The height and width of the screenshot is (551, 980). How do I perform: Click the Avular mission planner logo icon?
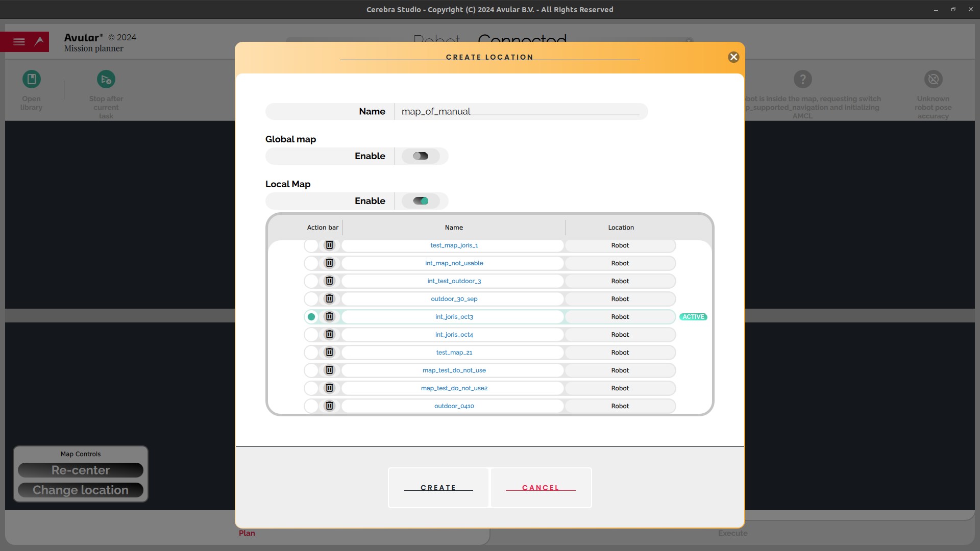39,42
